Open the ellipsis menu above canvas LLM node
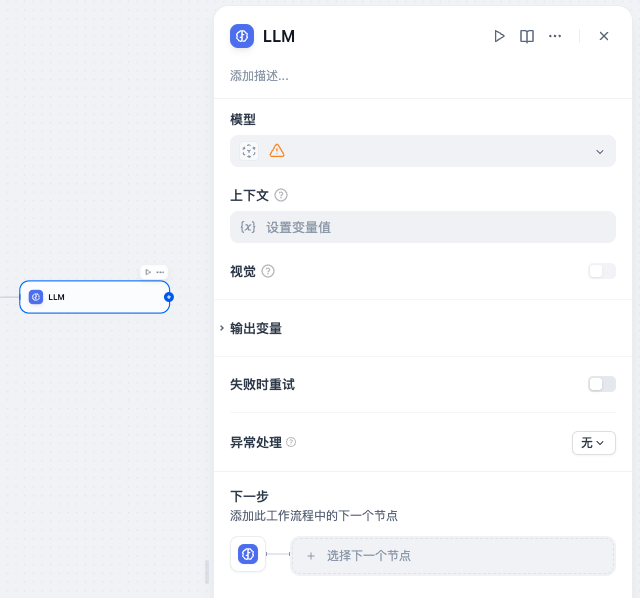Screen dimensions: 640x598 [x=160, y=272]
